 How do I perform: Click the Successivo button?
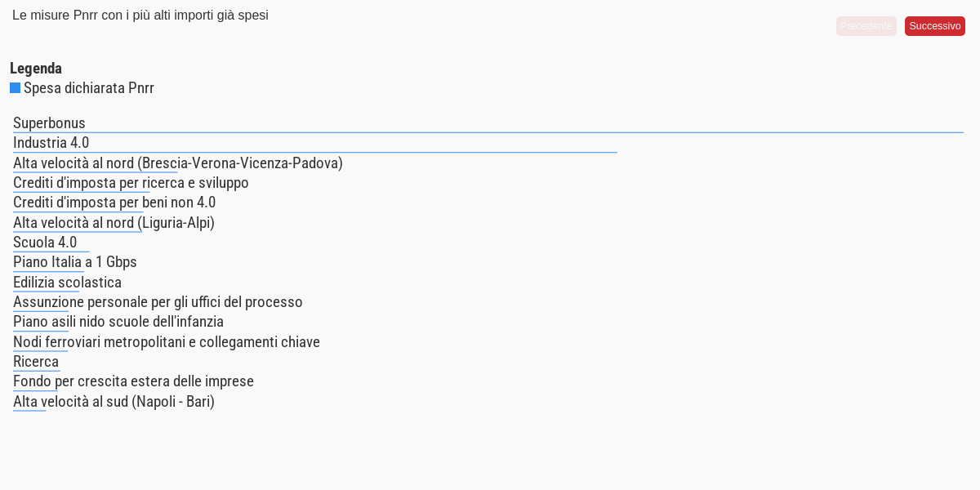pyautogui.click(x=934, y=26)
